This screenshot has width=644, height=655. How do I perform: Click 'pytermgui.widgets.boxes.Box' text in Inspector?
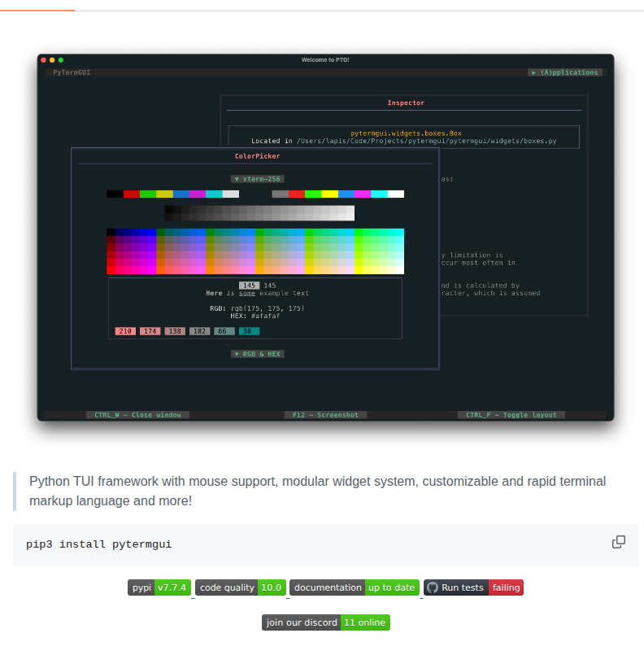[x=406, y=133]
